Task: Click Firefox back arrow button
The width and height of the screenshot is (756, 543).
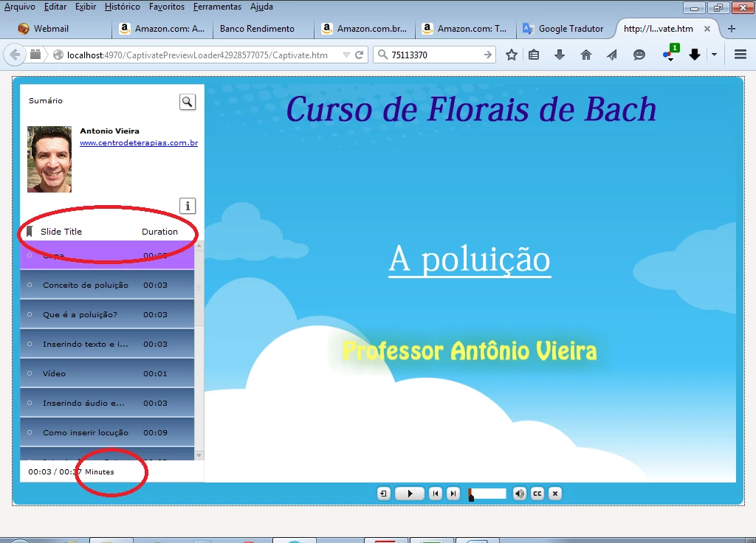Action: pos(15,55)
